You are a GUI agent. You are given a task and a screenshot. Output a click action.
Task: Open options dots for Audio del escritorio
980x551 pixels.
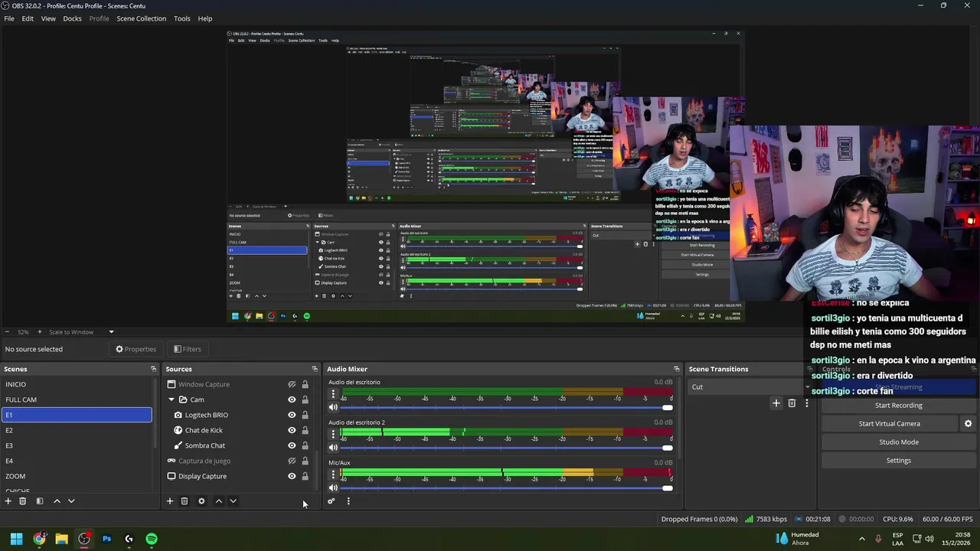tap(333, 394)
